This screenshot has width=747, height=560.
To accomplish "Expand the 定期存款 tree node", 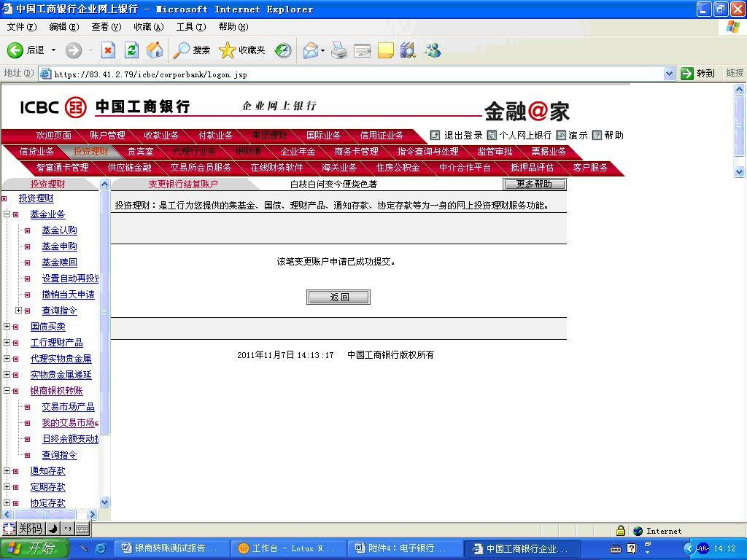I will point(7,486).
